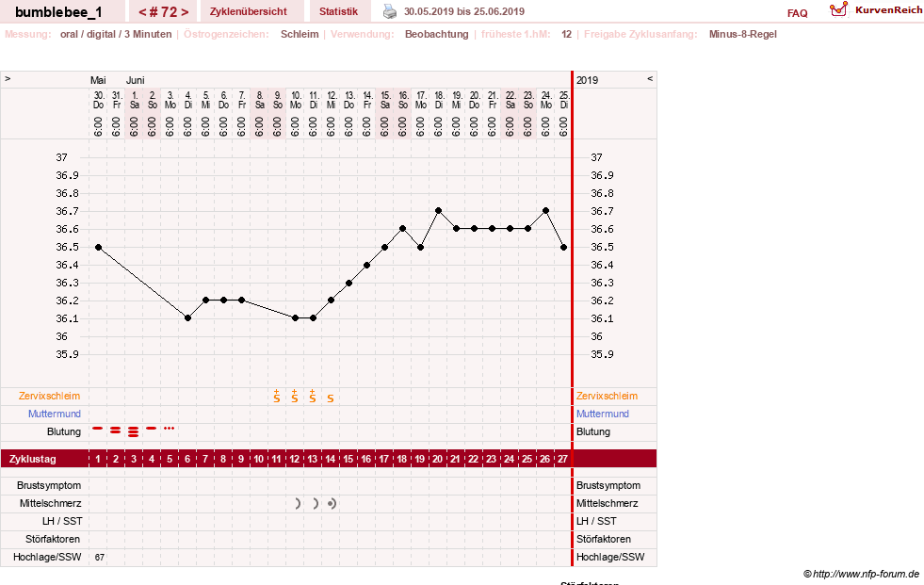The height and width of the screenshot is (585, 924).
Task: Go to the previous cycle with the left arrow
Action: pos(142,12)
